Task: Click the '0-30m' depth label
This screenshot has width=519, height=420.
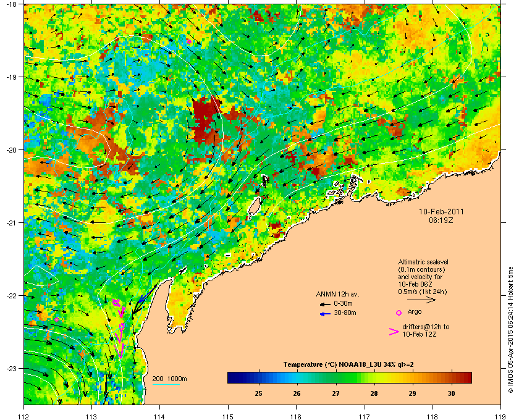Action: click(x=343, y=303)
